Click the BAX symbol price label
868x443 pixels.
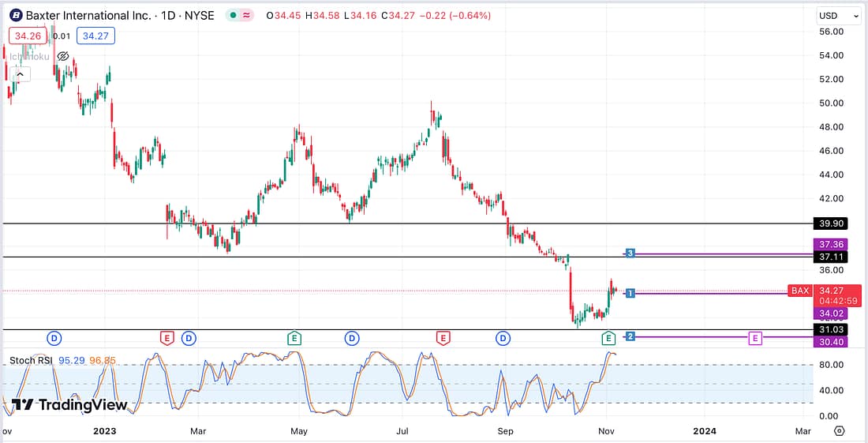pos(800,291)
